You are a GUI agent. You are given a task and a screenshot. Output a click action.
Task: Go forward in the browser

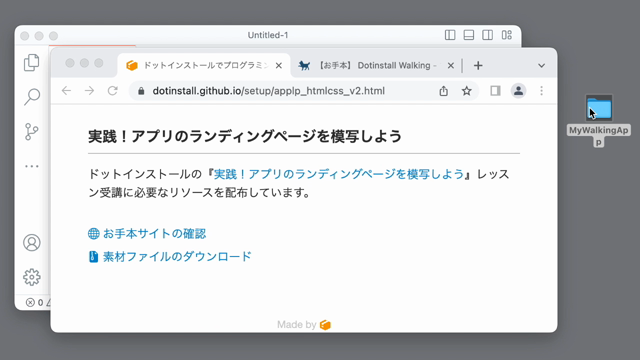tap(89, 91)
